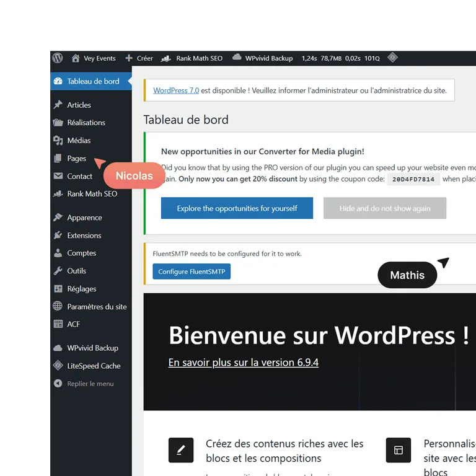
Task: Click the Rank Math SEO sidebar icon
Action: 58,193
